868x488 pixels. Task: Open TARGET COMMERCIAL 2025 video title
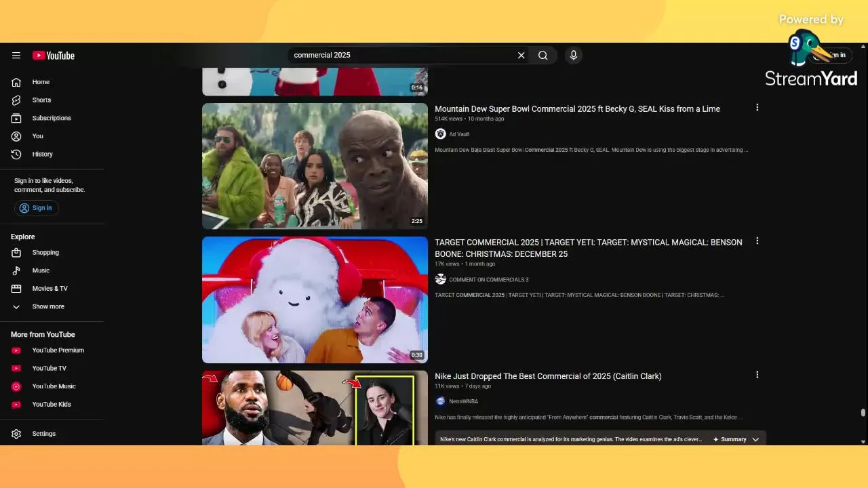(589, 248)
